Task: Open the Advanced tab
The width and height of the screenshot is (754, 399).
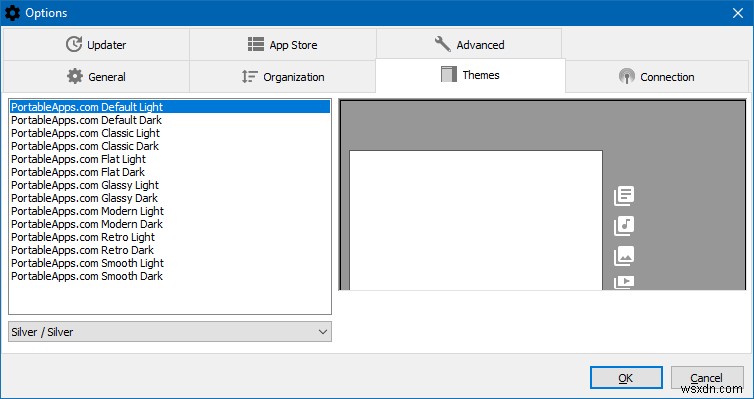Action: tap(469, 45)
